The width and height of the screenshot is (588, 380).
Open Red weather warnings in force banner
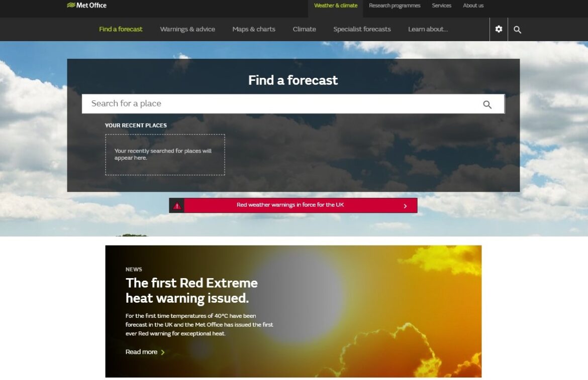[290, 205]
